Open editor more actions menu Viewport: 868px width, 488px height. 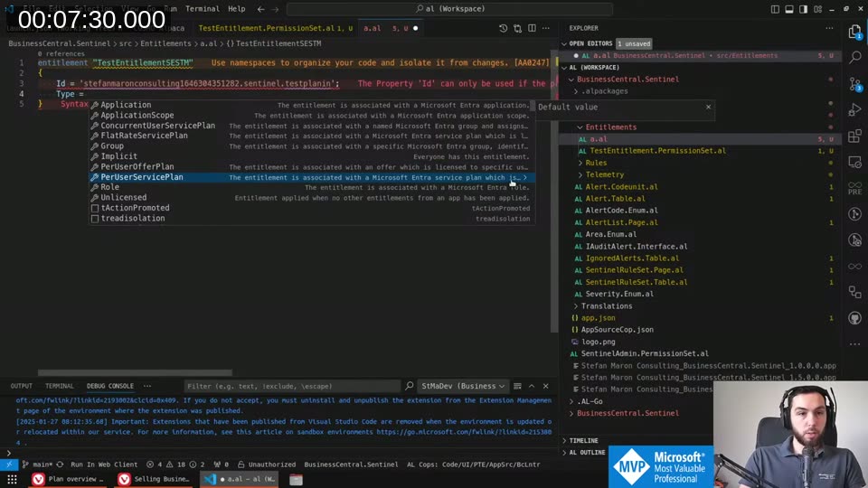(546, 28)
